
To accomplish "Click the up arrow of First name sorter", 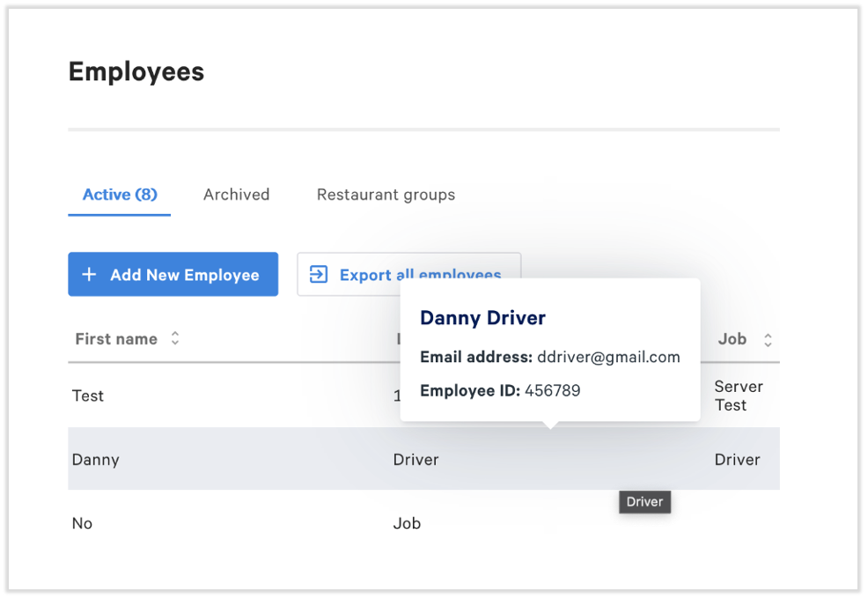I will (174, 333).
